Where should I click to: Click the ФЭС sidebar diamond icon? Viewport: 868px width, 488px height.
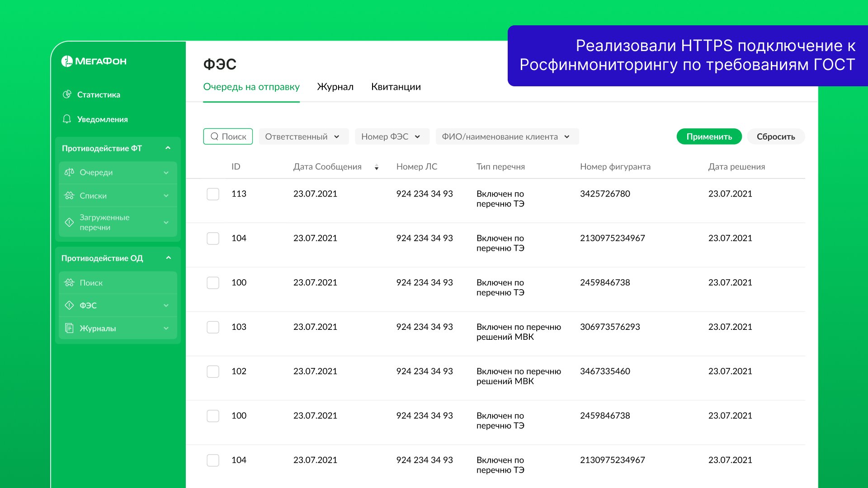[x=69, y=305]
